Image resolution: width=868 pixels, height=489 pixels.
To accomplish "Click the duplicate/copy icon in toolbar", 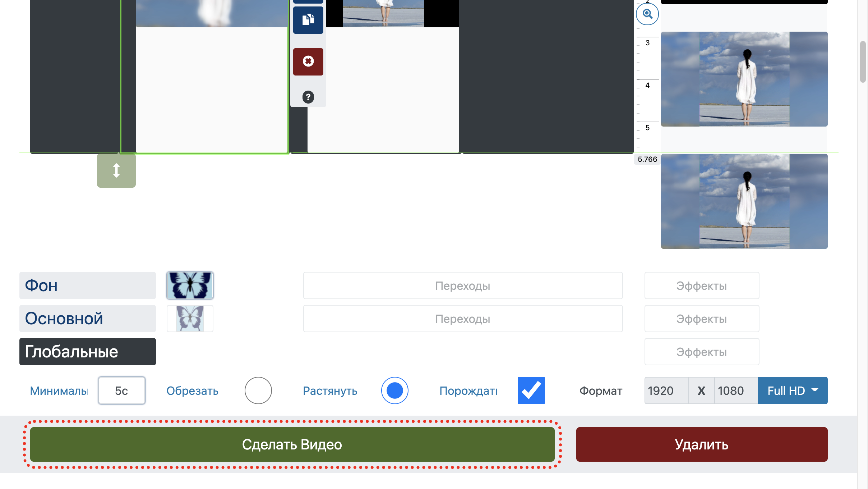I will (308, 19).
